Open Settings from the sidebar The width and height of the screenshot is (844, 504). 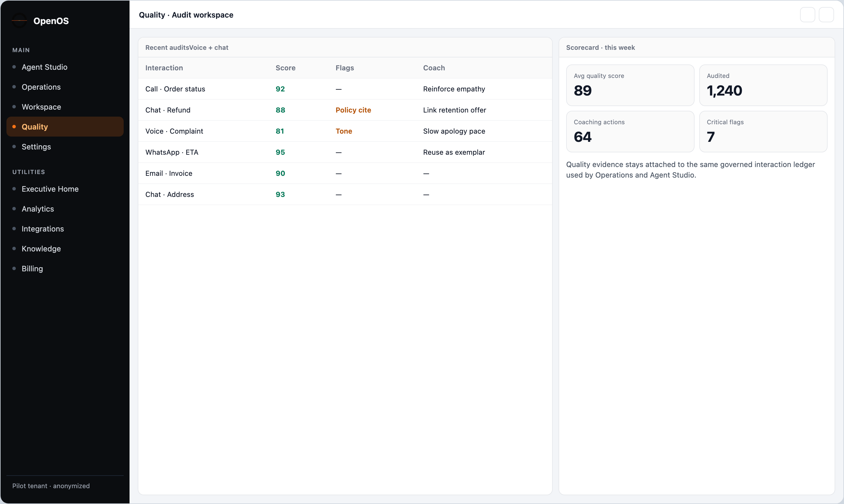(x=65, y=147)
